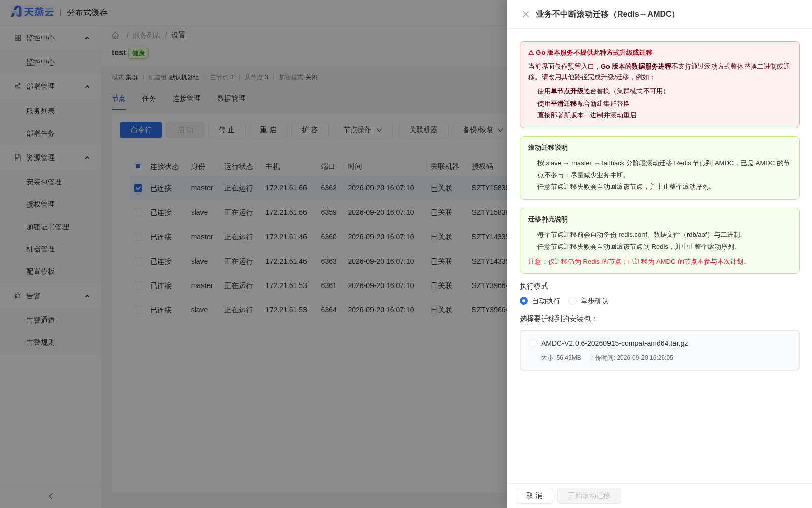Click the 开始滚动迁移 button
Viewport: 812px width, 508px height.
coord(589,496)
